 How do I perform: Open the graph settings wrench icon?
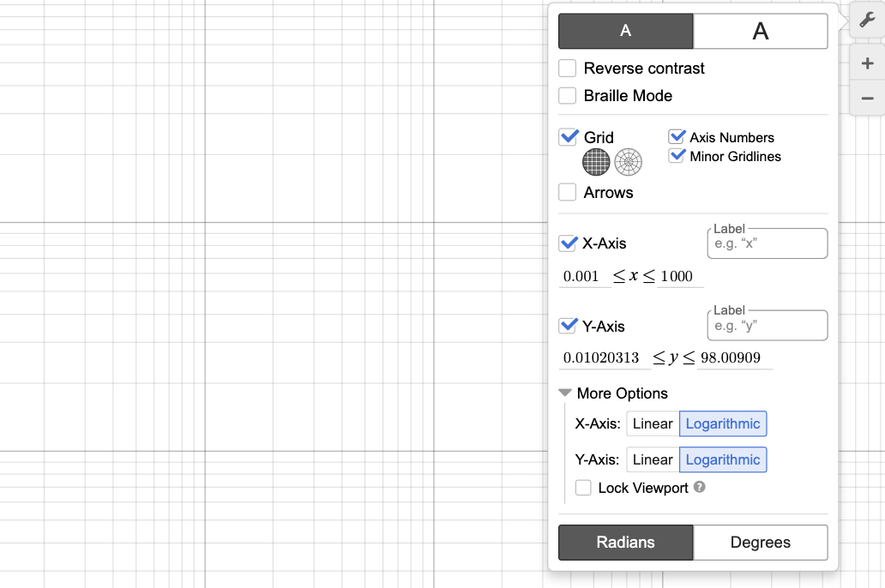(868, 21)
